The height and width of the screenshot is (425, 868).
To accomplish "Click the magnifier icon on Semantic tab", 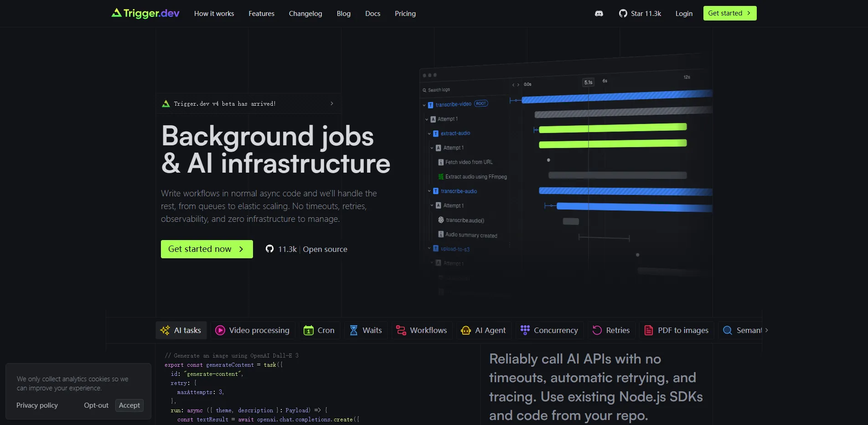I will pyautogui.click(x=728, y=330).
